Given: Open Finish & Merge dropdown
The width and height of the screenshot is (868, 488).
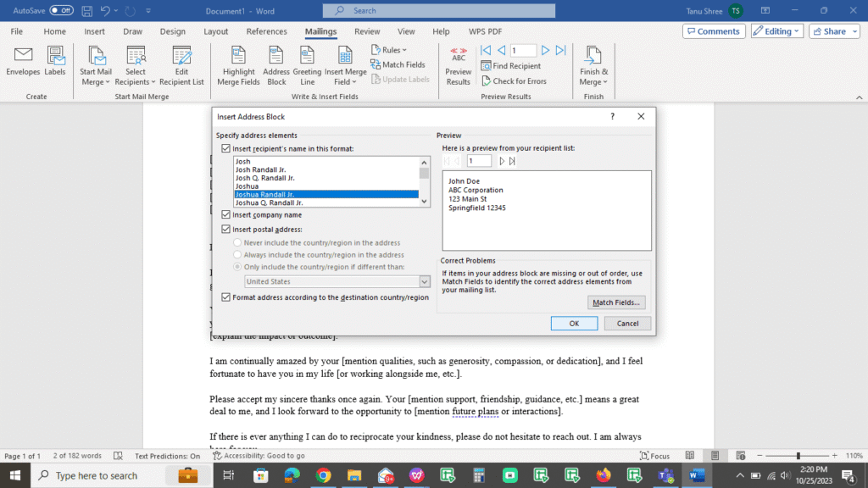Looking at the screenshot, I should tap(593, 65).
